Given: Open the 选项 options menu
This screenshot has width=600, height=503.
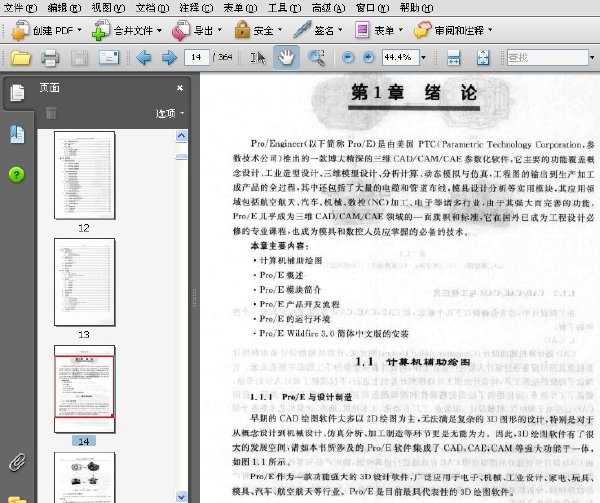Looking at the screenshot, I should click(170, 113).
